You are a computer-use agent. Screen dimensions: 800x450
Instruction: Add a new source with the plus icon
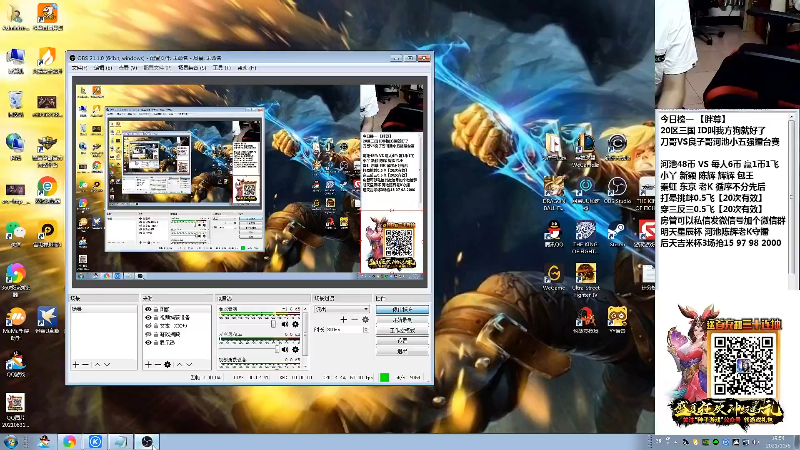[x=148, y=364]
